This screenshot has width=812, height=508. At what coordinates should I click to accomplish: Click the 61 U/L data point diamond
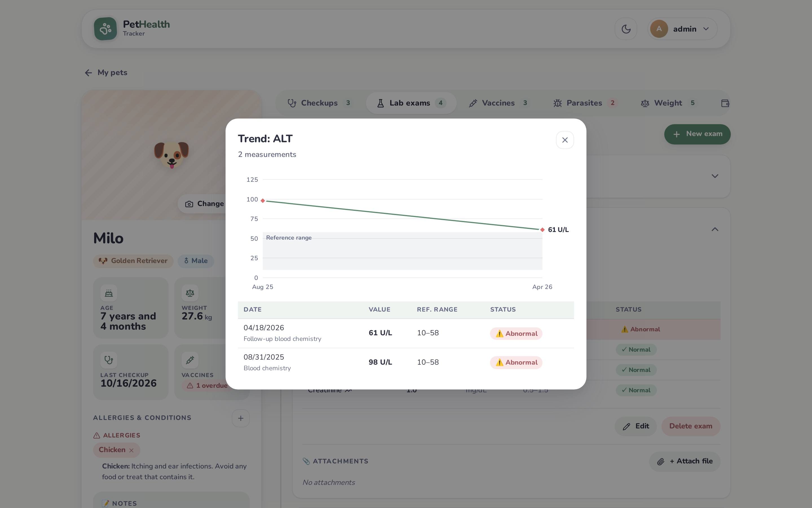[542, 230]
